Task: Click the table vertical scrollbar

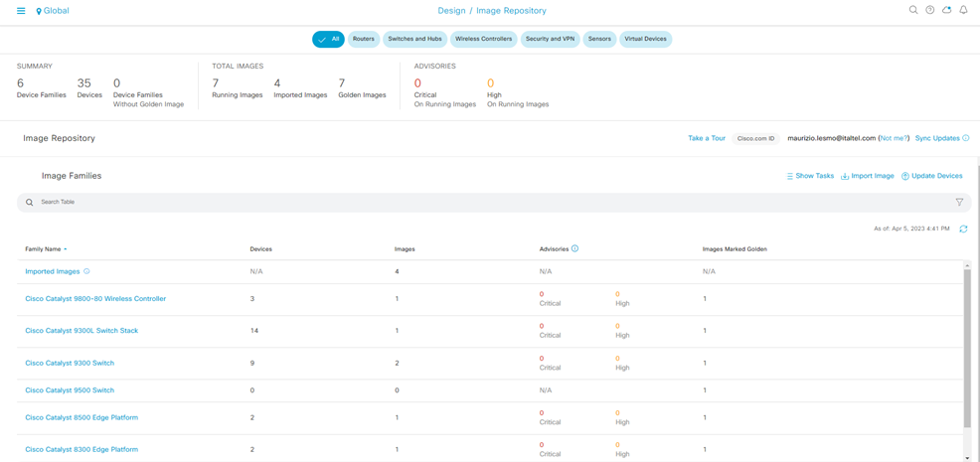Action: (x=967, y=348)
